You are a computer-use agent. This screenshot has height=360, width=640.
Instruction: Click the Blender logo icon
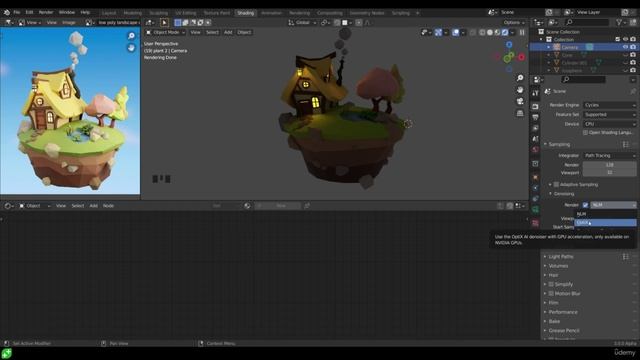coord(7,12)
